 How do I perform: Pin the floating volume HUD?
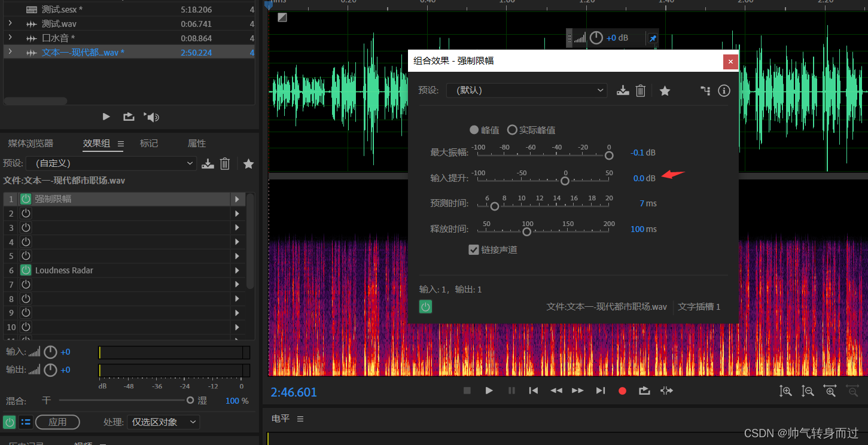tap(653, 38)
